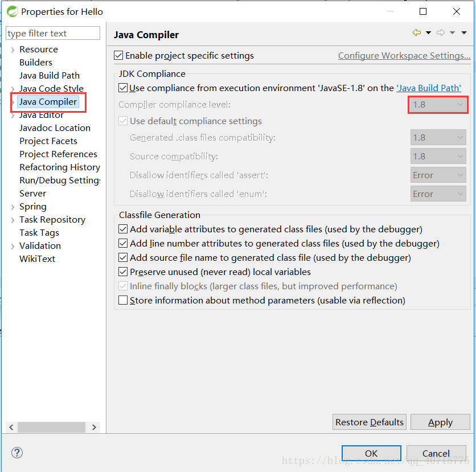
Task: Close the Properties for Hello dialog
Action: (457, 11)
